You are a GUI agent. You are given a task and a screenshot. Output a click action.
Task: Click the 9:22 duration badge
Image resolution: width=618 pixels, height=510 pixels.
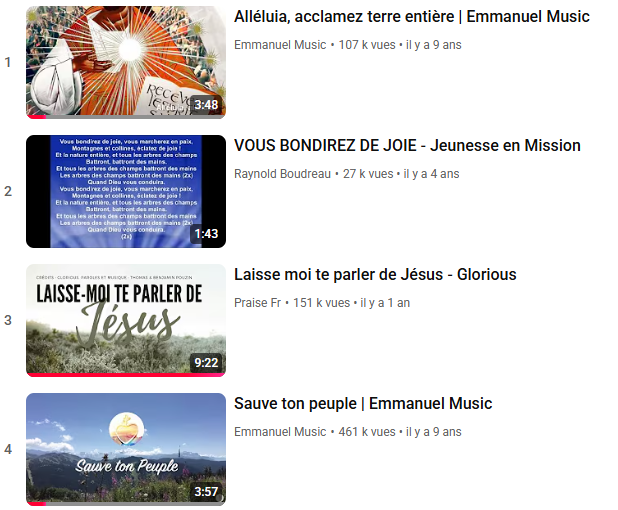206,363
